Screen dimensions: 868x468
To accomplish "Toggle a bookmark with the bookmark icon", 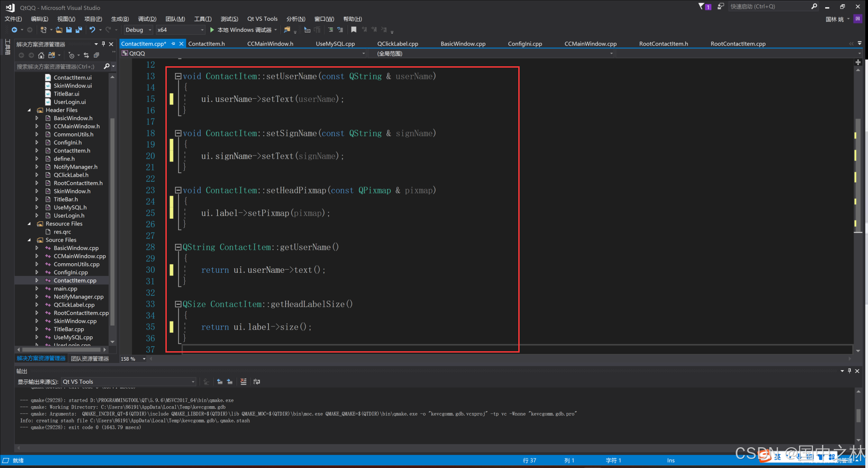I will point(354,30).
